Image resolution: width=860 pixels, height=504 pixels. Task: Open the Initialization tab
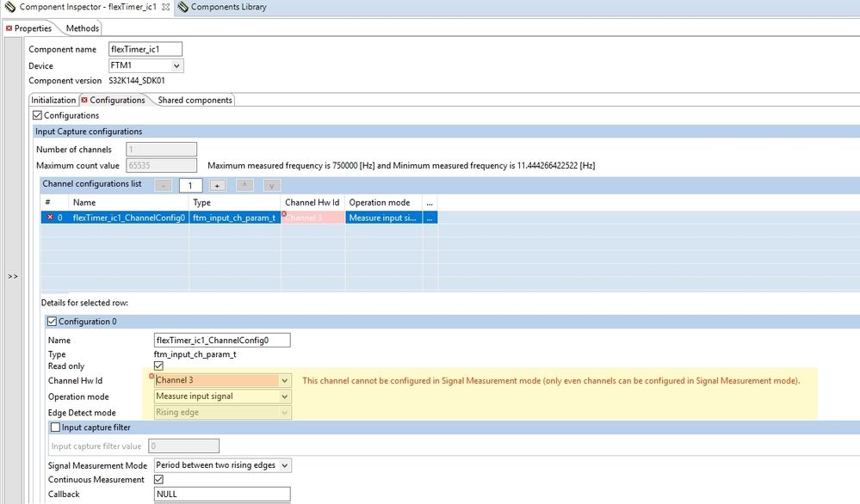[x=53, y=101]
